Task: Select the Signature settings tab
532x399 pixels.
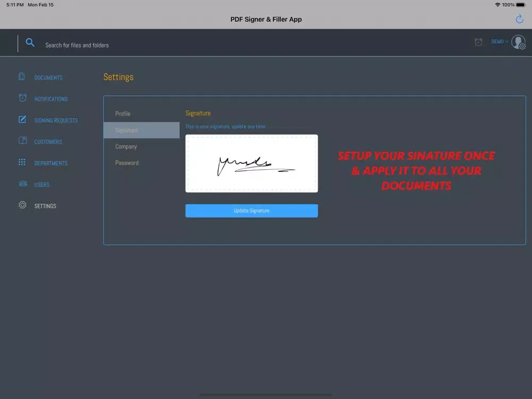Action: pos(142,130)
